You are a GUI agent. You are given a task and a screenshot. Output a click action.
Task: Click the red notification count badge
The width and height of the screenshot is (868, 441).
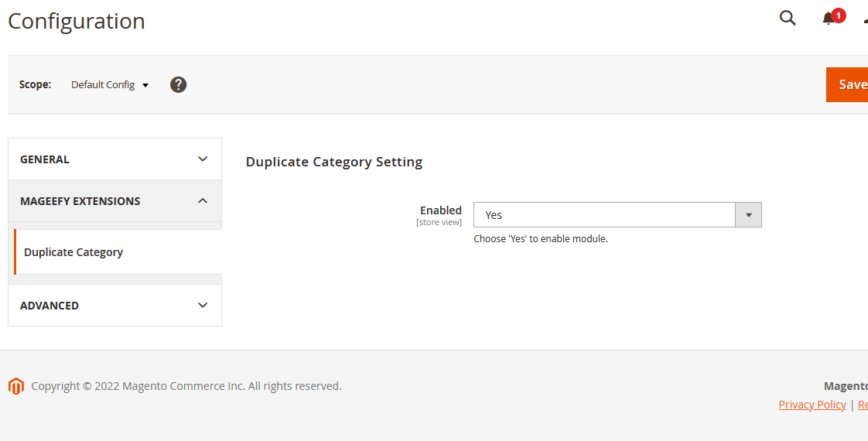pyautogui.click(x=839, y=15)
